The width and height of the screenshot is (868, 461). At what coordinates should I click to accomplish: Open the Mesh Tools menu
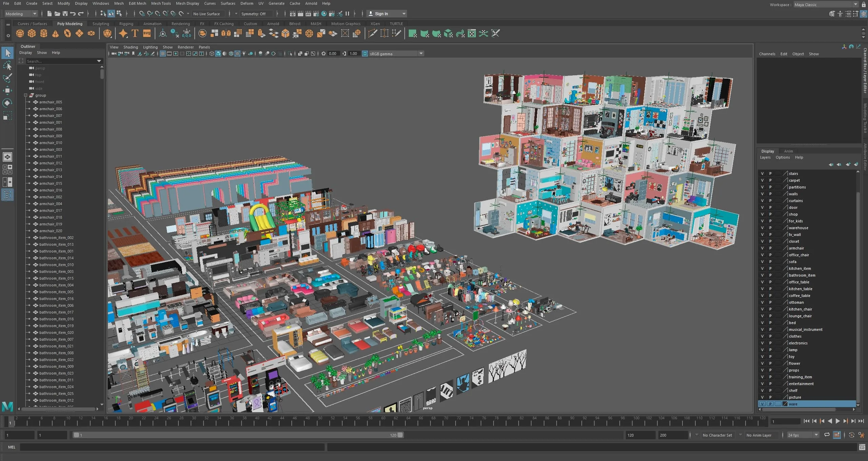[161, 3]
